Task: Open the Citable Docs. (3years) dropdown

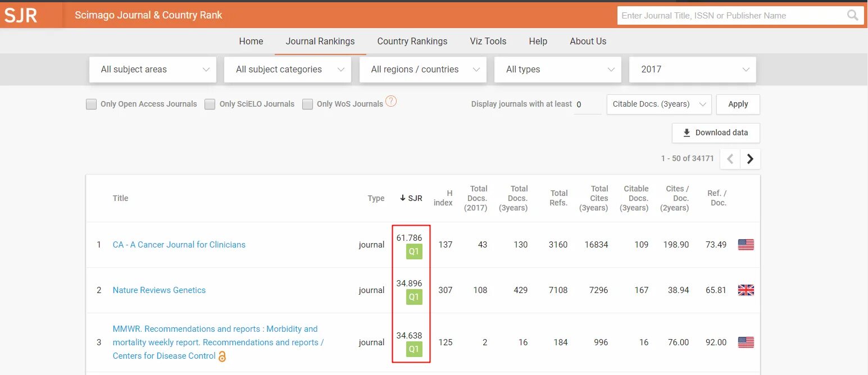Action: 659,104
